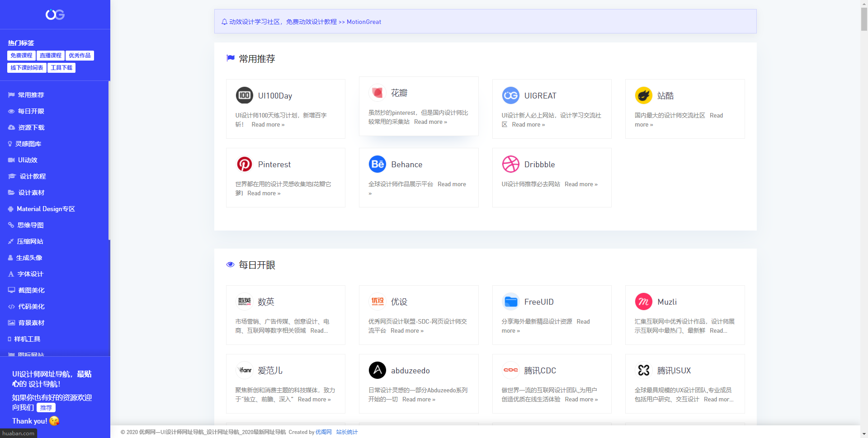Open the MotionGreat link in notice bar
This screenshot has height=438, width=868.
click(363, 22)
